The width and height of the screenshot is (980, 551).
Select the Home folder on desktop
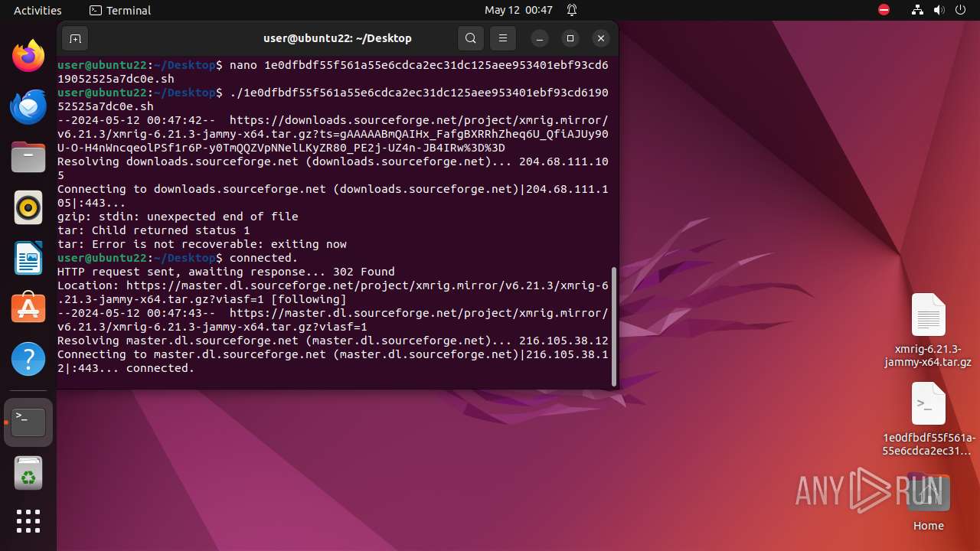pos(928,503)
